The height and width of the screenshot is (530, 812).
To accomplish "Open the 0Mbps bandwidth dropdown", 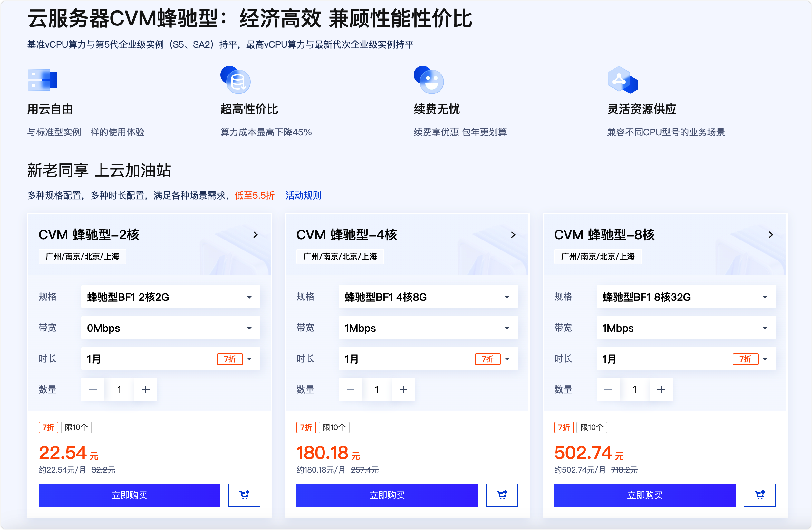I will [x=170, y=328].
